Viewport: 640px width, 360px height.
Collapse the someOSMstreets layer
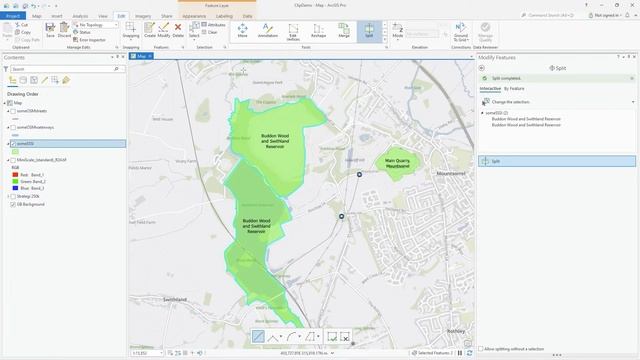8,111
